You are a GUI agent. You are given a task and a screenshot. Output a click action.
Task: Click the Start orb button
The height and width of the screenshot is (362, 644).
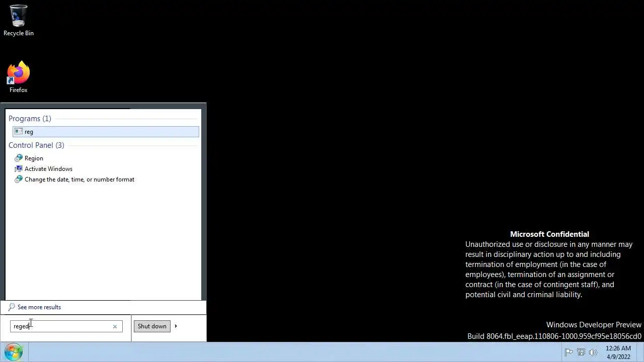pyautogui.click(x=14, y=352)
